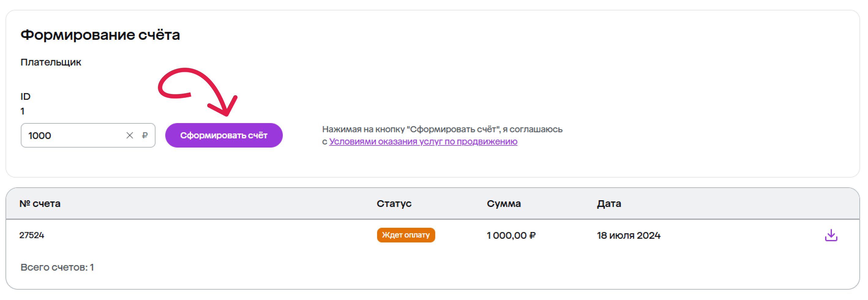
Task: Download invoice 27524 with the download icon
Action: pyautogui.click(x=831, y=235)
